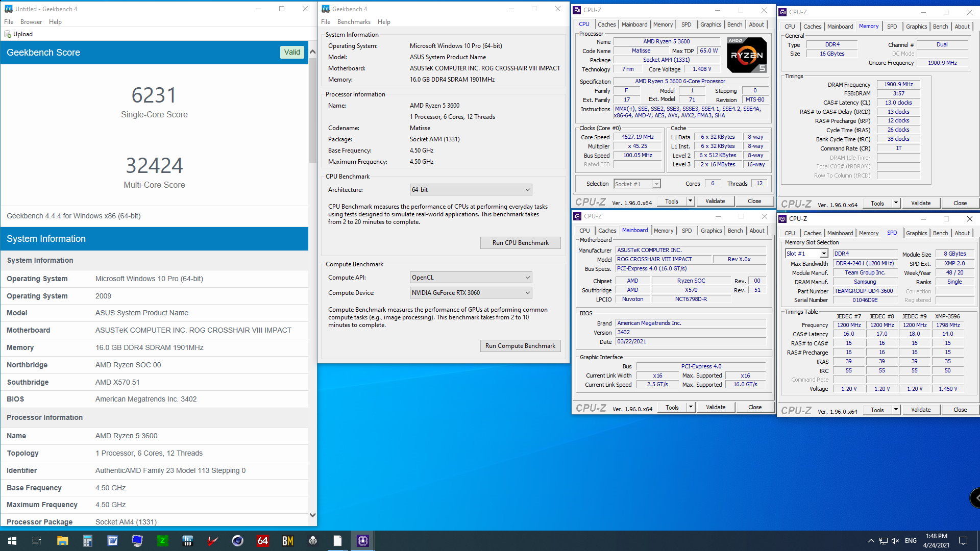Open the Slot #1 memory slot dropdown
Screen dimensions: 980x551
point(806,254)
